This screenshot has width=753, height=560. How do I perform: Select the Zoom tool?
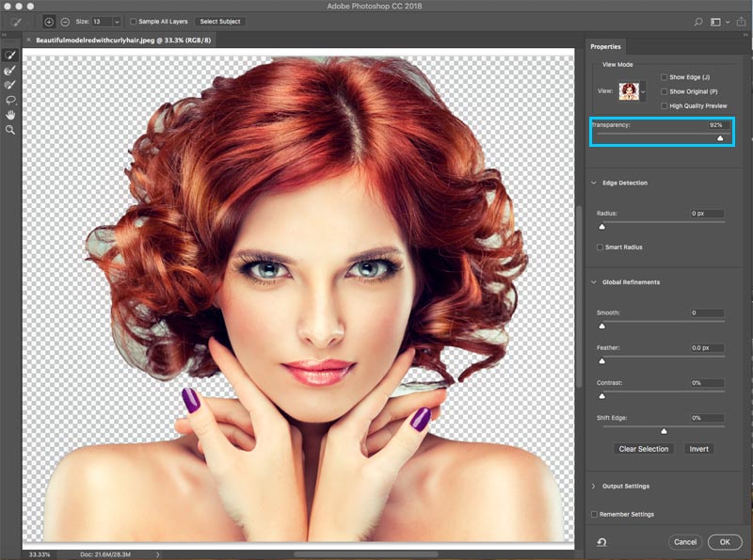10,129
